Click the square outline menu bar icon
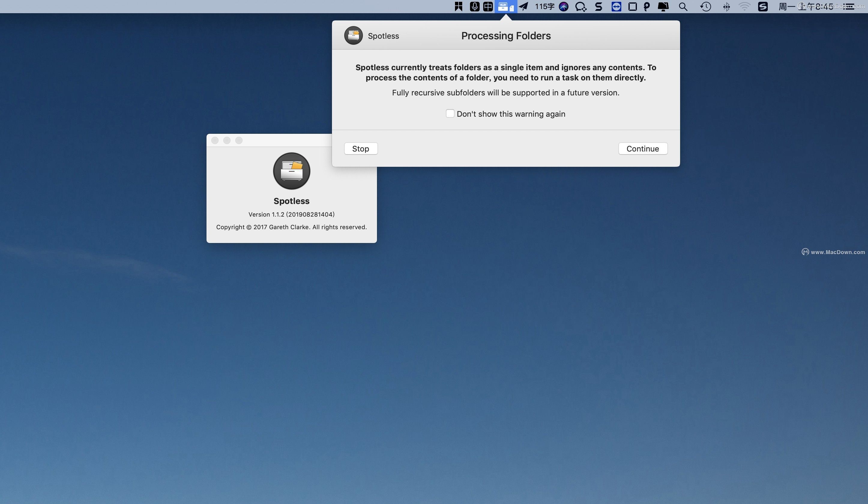This screenshot has height=504, width=868. [632, 7]
